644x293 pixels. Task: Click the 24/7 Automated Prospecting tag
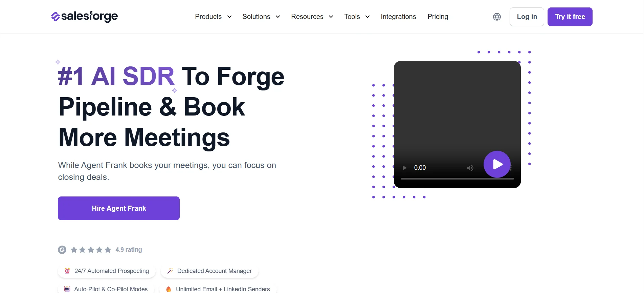point(107,271)
